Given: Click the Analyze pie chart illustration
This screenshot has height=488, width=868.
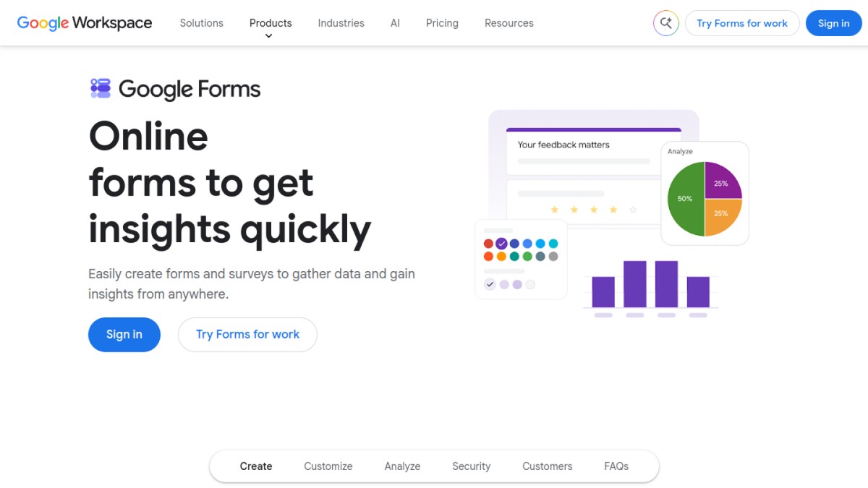Looking at the screenshot, I should click(x=705, y=193).
